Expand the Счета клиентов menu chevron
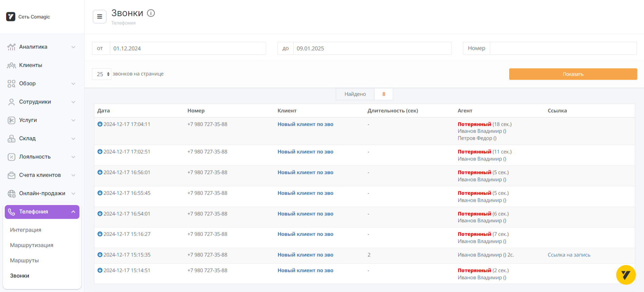The height and width of the screenshot is (292, 644). [73, 175]
